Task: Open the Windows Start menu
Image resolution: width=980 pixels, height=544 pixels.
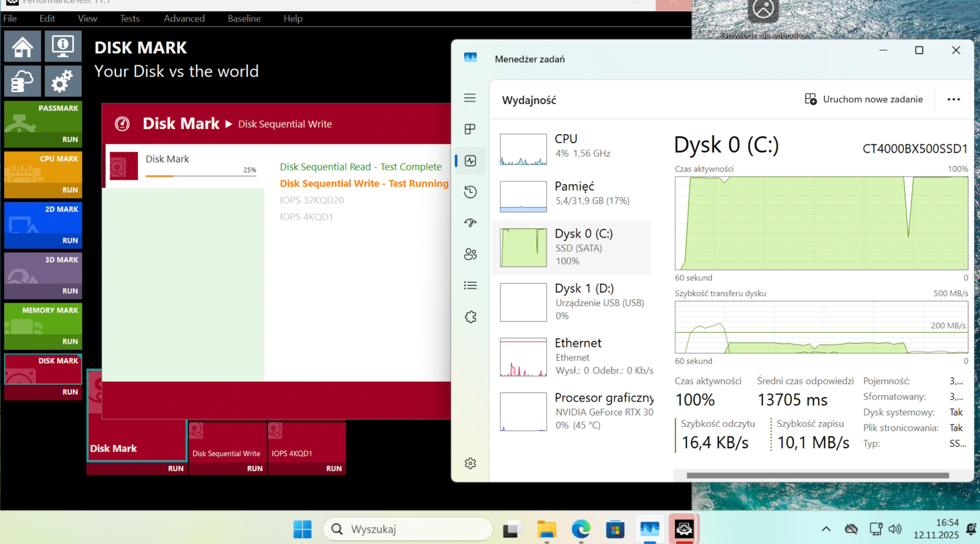Action: (x=302, y=529)
